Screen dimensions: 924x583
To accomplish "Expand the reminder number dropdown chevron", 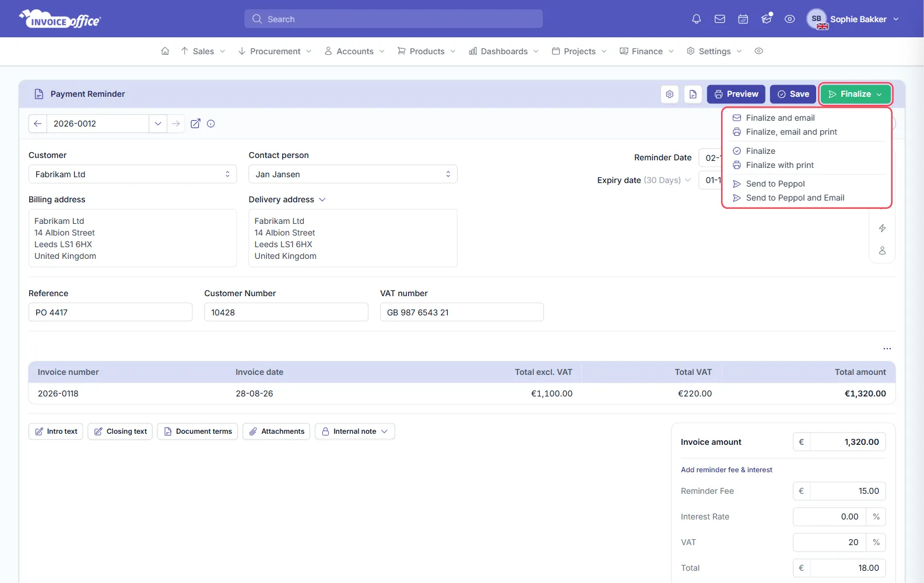I will click(158, 124).
